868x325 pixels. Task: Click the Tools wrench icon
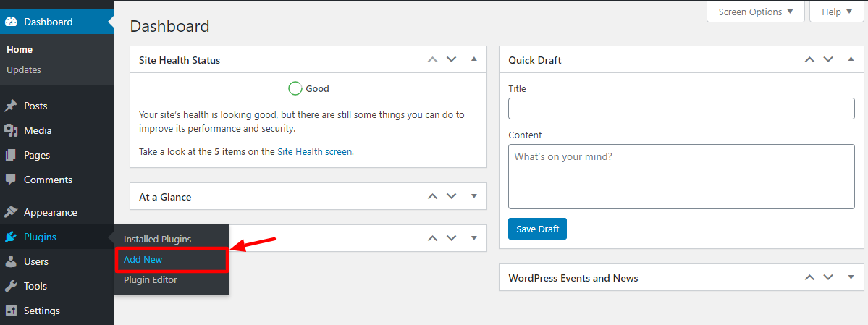pos(11,286)
